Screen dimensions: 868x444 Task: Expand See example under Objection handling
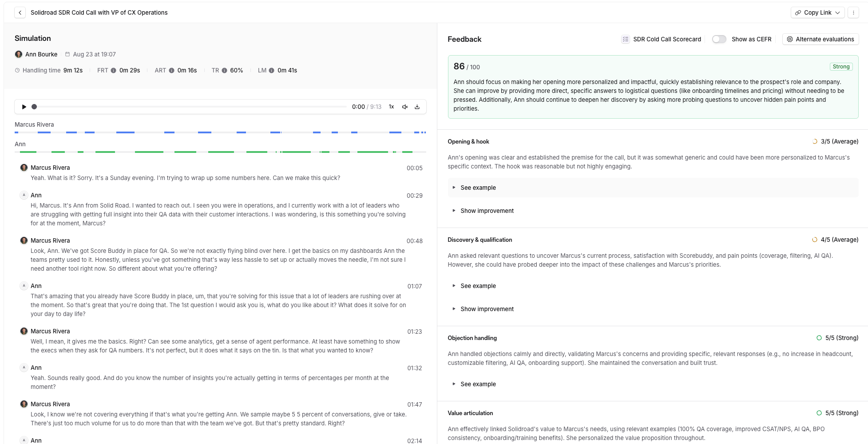(653, 384)
